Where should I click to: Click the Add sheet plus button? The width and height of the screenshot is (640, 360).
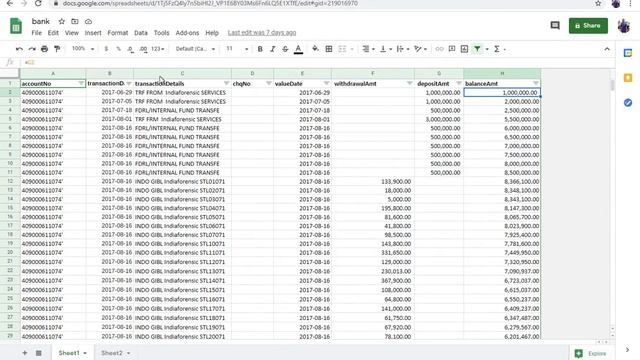point(25,353)
